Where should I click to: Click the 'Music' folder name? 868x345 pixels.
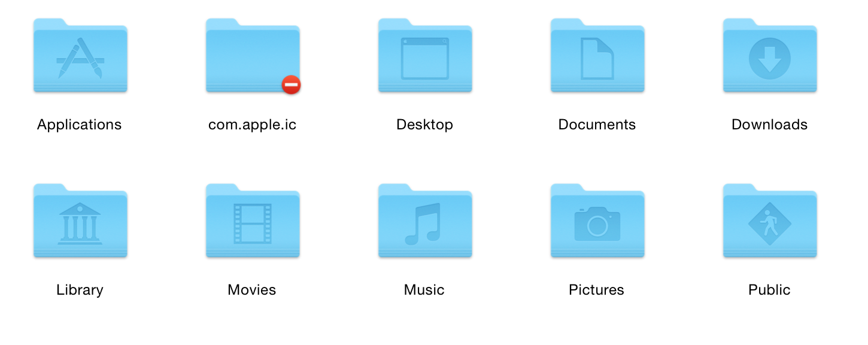(424, 290)
